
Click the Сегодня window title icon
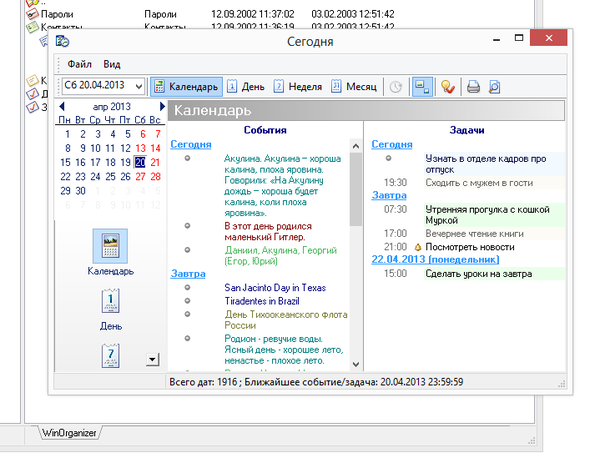pyautogui.click(x=62, y=41)
